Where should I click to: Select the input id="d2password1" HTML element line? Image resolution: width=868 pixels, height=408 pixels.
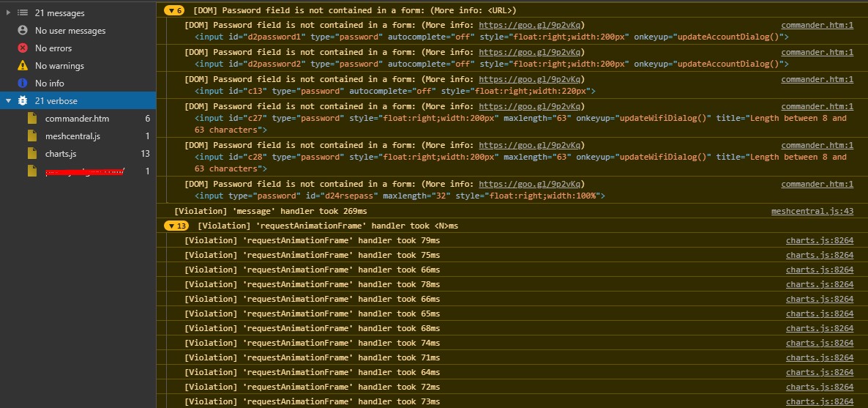coord(492,37)
